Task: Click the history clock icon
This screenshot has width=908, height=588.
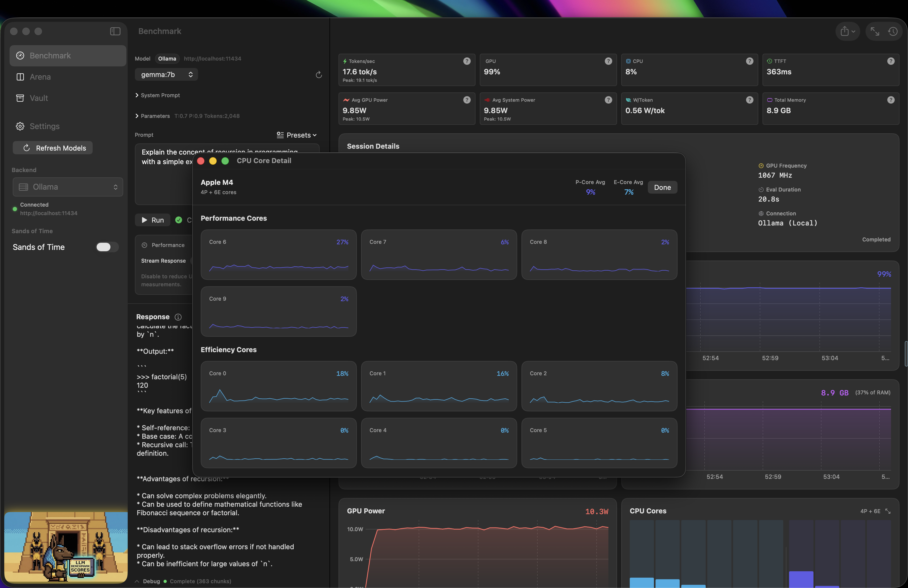Action: coord(893,31)
